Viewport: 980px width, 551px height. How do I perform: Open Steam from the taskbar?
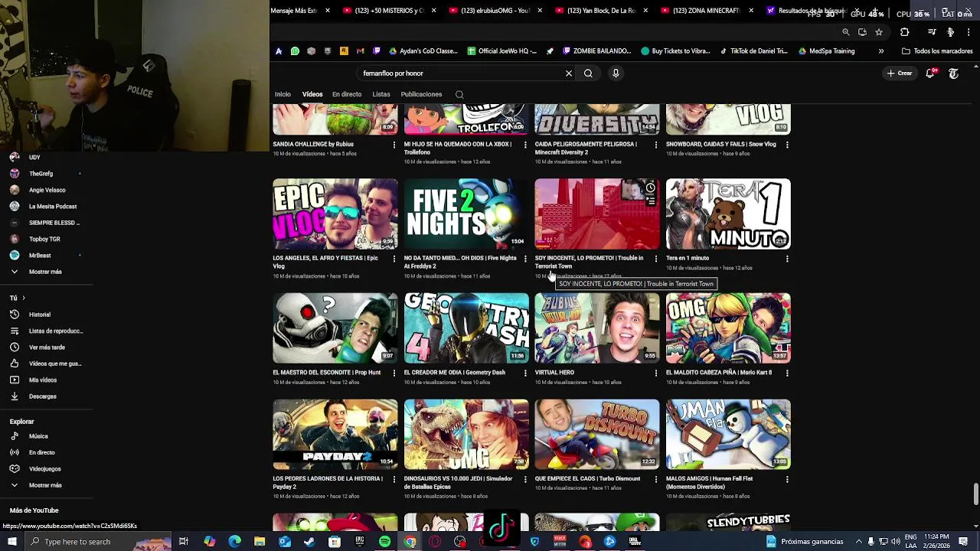[x=309, y=542]
